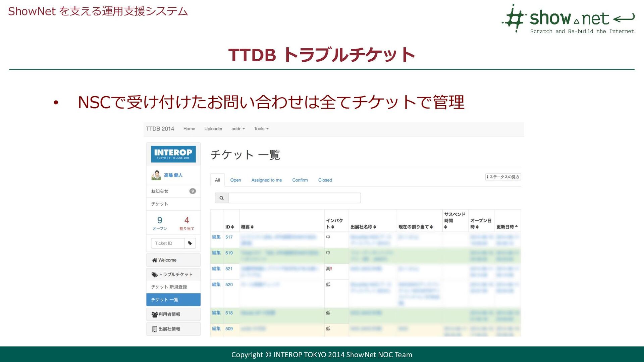Sort by インパクト column
This screenshot has width=644, height=362.
(x=334, y=224)
